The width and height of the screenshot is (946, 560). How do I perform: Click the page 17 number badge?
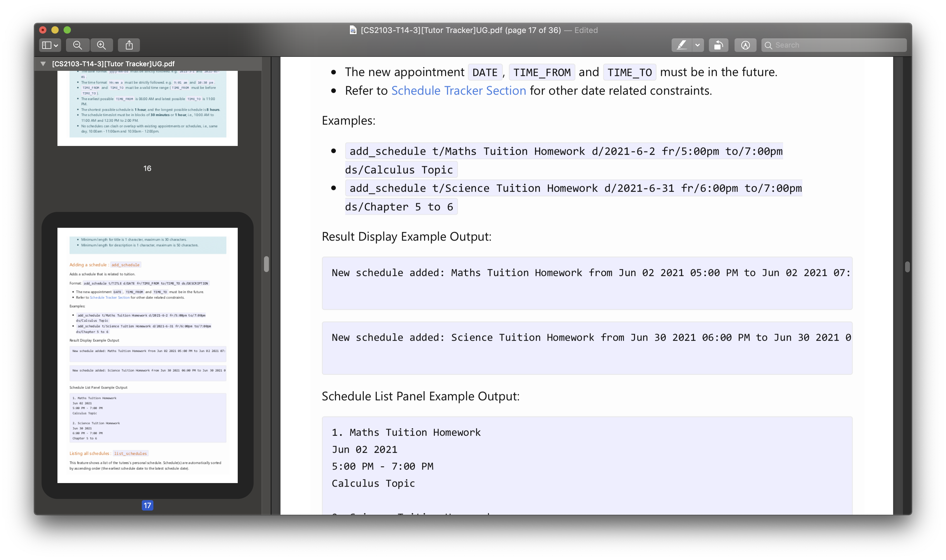[147, 505]
